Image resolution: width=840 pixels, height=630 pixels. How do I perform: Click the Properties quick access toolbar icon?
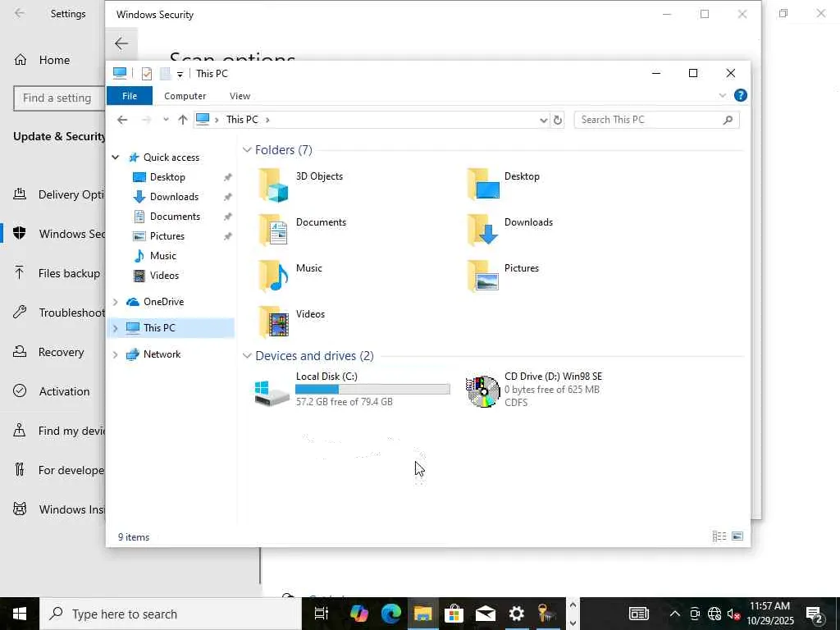146,73
